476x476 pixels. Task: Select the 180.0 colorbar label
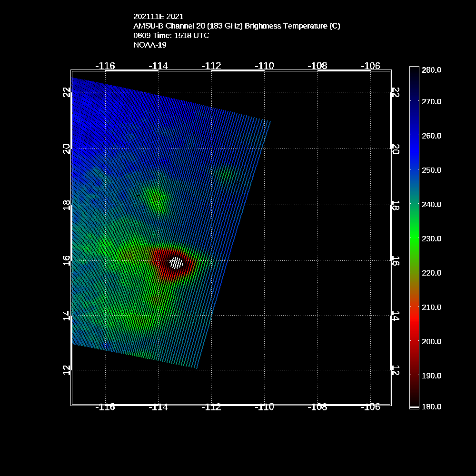[x=431, y=407]
